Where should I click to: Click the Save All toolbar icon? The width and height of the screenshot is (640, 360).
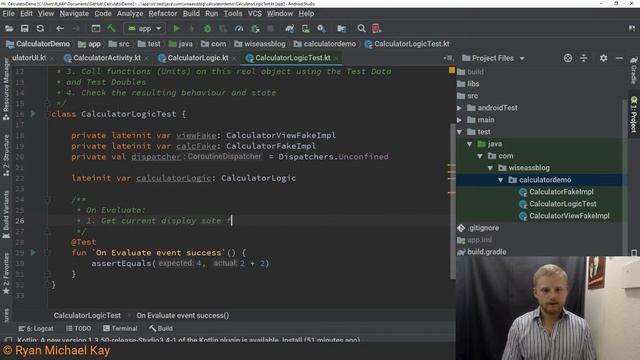[24, 29]
